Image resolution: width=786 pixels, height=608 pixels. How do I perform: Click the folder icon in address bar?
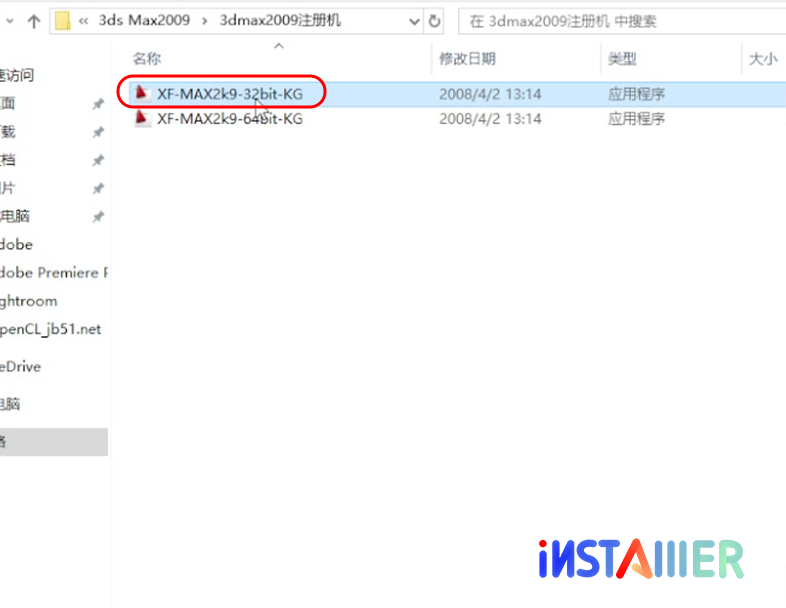point(63,21)
